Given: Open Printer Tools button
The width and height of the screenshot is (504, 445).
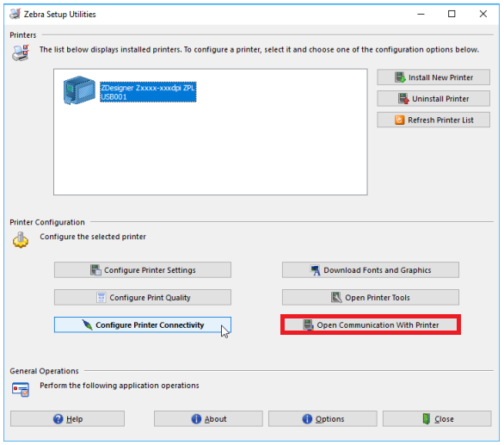Looking at the screenshot, I should pyautogui.click(x=371, y=297).
